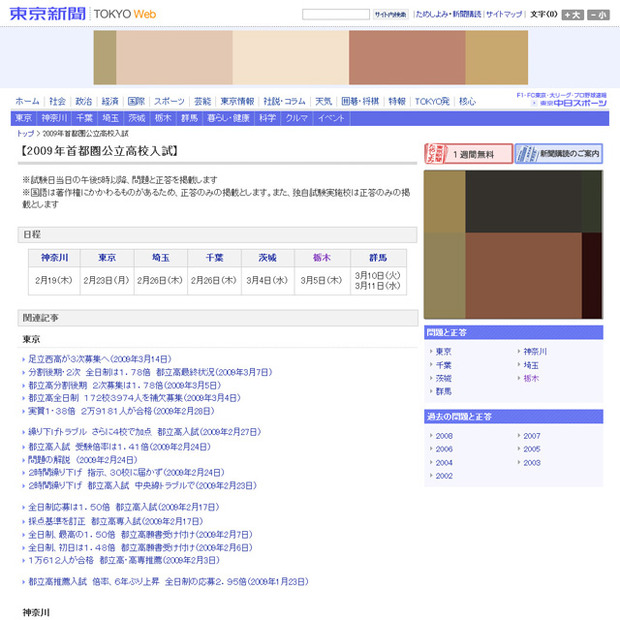The height and width of the screenshot is (620, 620).
Task: Click the トップ breadcrumb link
Action: [x=25, y=133]
